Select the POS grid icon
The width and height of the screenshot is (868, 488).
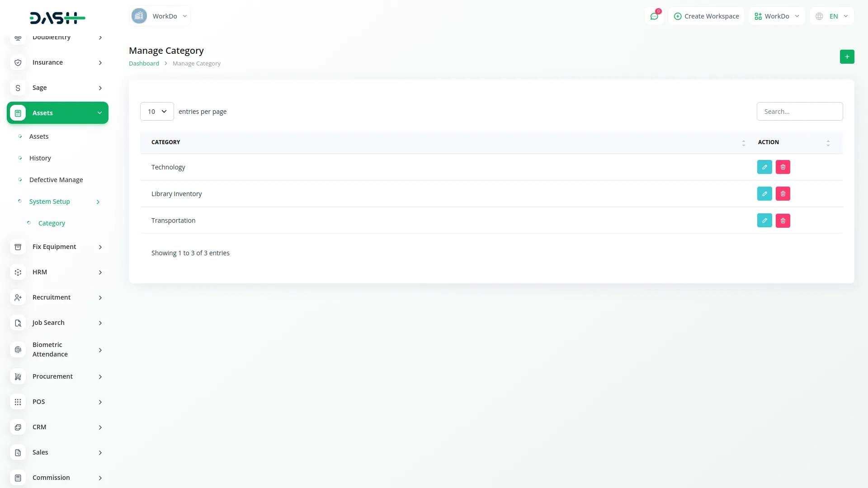tap(18, 402)
